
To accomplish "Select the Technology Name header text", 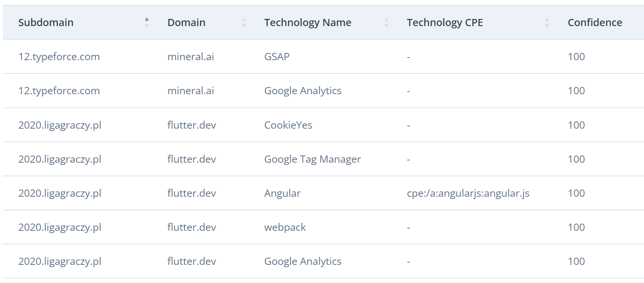I will pyautogui.click(x=308, y=23).
